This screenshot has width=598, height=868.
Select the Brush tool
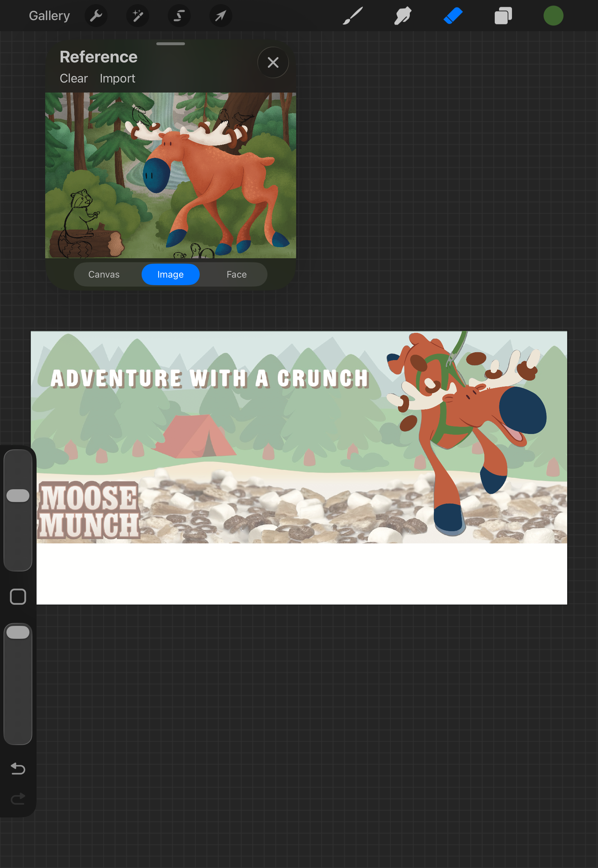pos(353,16)
